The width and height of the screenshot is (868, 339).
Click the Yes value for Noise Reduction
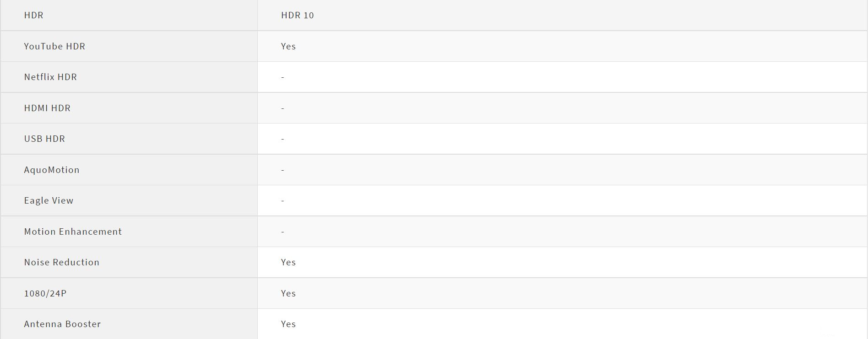pos(288,262)
